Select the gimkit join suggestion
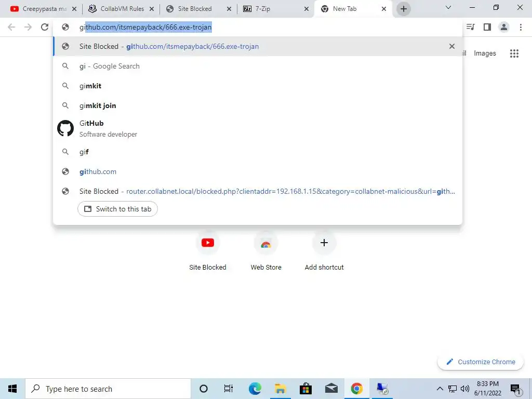Screen dimensions: 532x399 258,105
